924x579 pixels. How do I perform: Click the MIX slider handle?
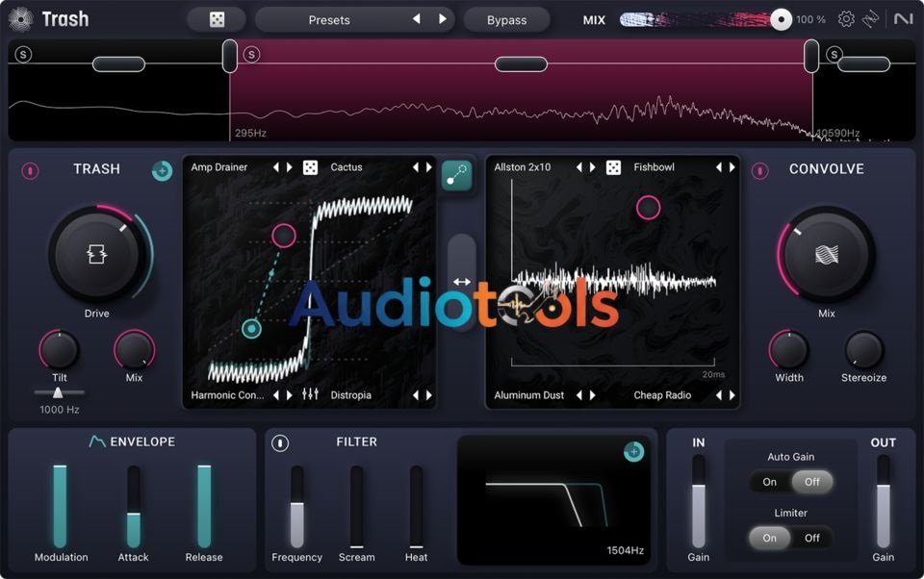pyautogui.click(x=779, y=17)
